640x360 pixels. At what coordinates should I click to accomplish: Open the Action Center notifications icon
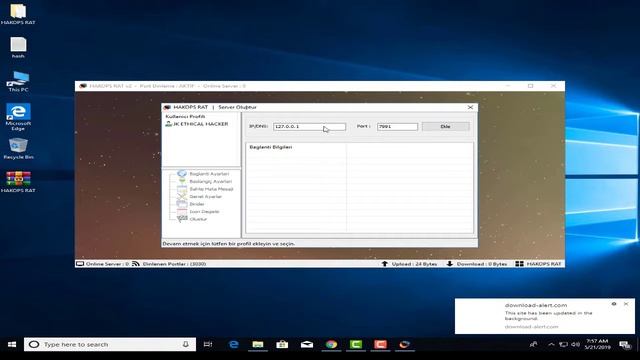click(625, 345)
